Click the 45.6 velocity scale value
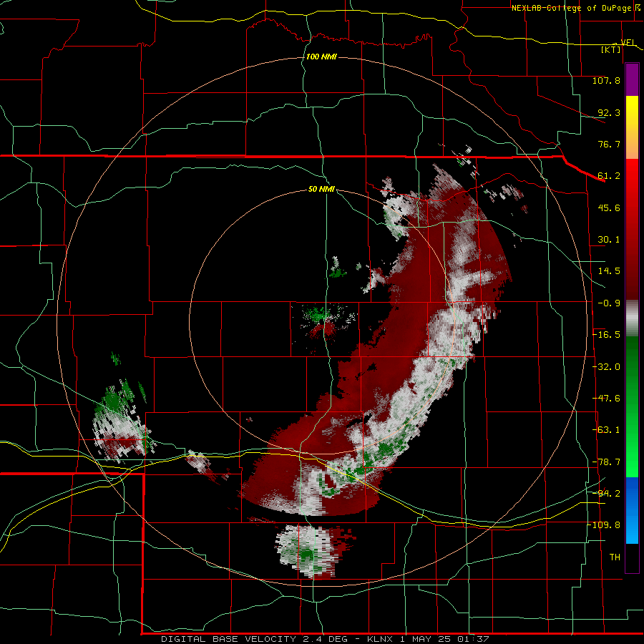Screen dimensions: 644x644 pos(609,208)
